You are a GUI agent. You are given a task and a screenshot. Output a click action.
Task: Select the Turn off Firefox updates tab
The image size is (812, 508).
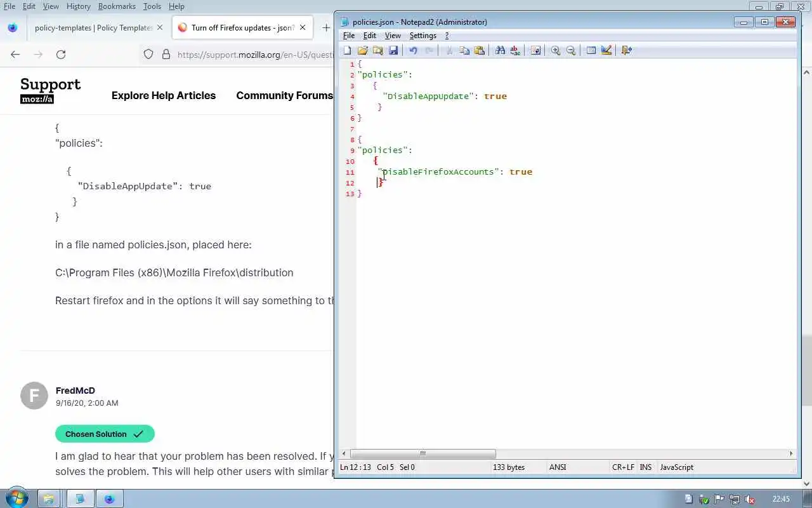coord(241,28)
